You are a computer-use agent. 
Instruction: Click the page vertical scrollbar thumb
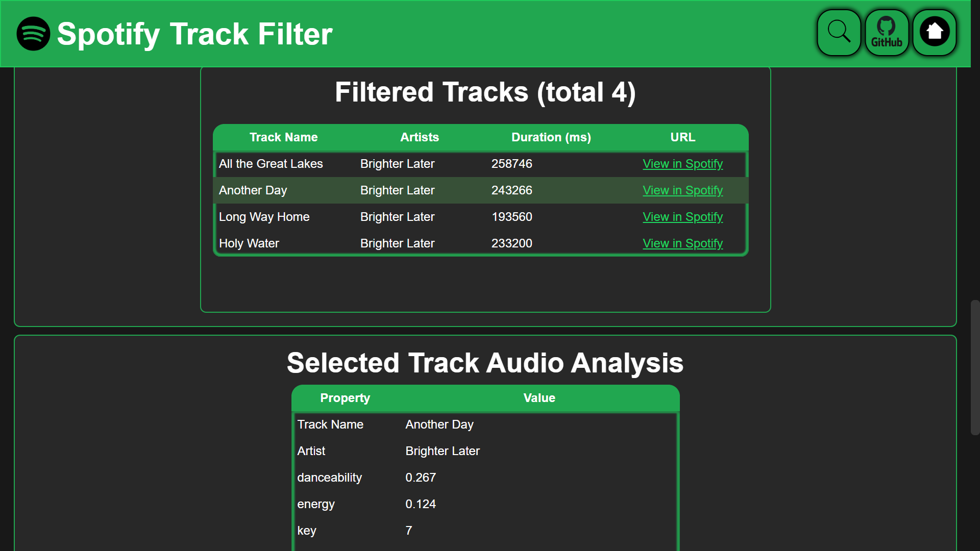975,367
